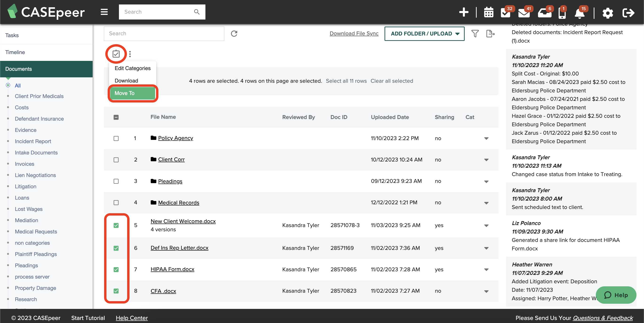The height and width of the screenshot is (323, 644).
Task: Expand Pleadings row options arrow
Action: (486, 181)
